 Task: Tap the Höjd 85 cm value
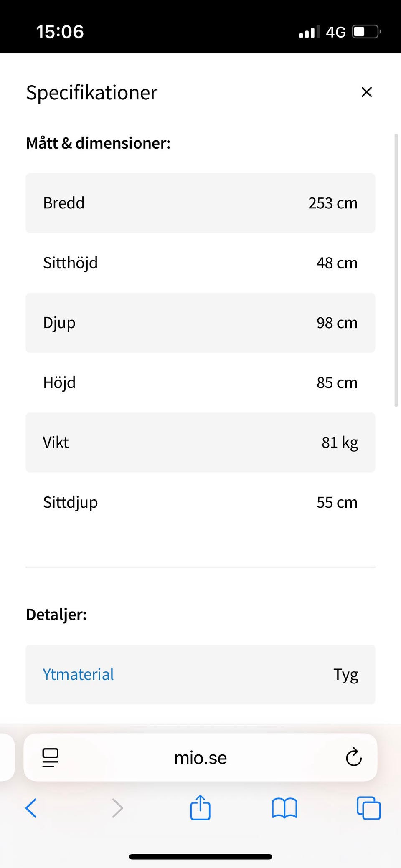click(x=337, y=383)
